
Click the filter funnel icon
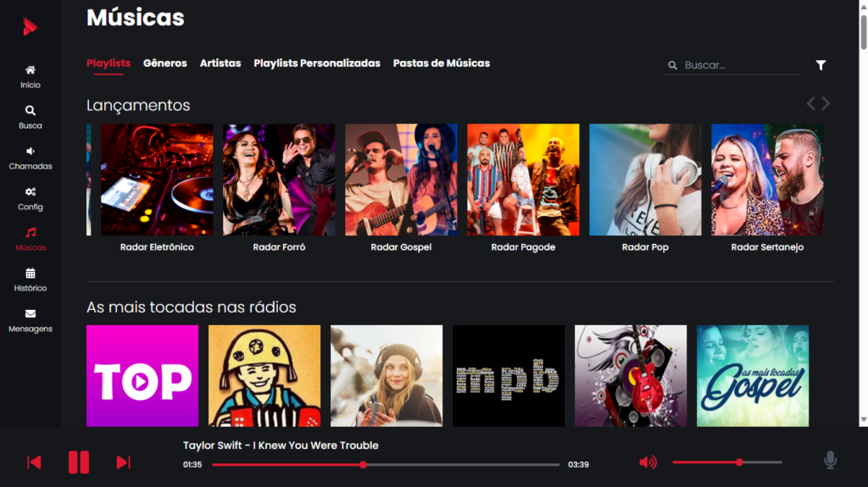821,65
